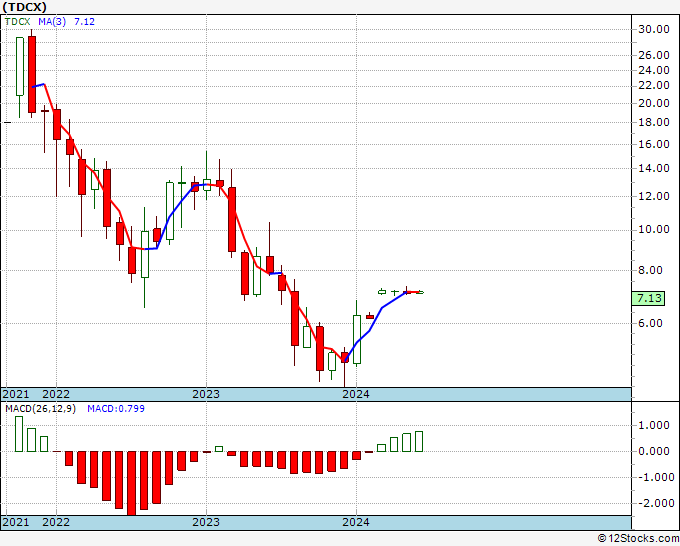The height and width of the screenshot is (546, 680).
Task: Click the 12.00 price axis label
Action: 654,196
